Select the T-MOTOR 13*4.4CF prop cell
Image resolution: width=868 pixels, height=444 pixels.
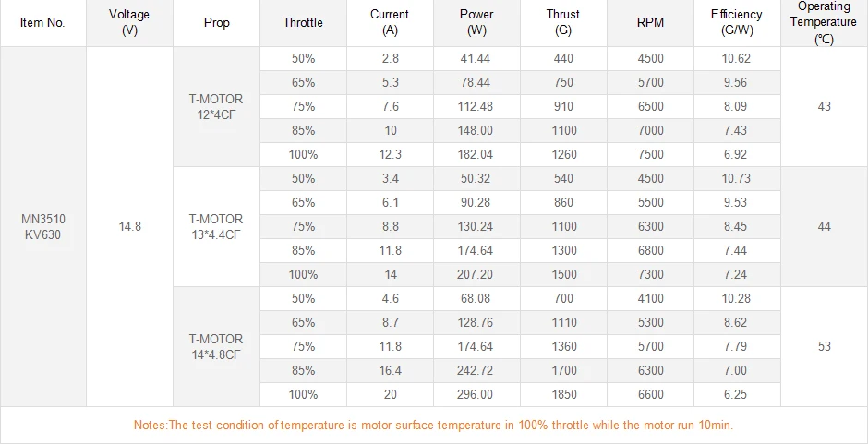tap(217, 226)
